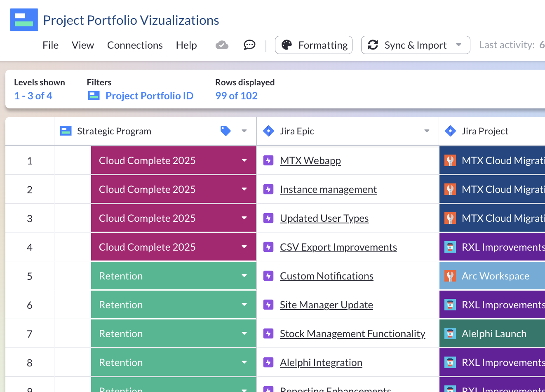This screenshot has height=392, width=545.
Task: Click the epic icon beside Site Manager Update
Action: coord(268,305)
